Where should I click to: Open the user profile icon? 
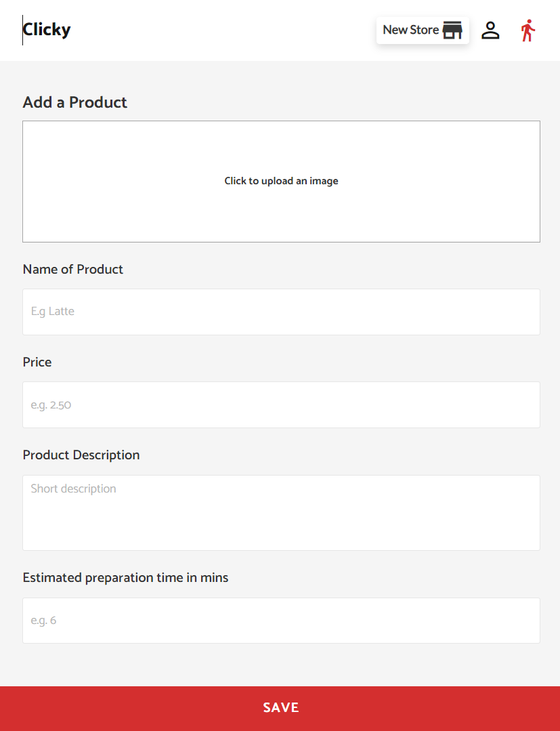click(x=490, y=30)
